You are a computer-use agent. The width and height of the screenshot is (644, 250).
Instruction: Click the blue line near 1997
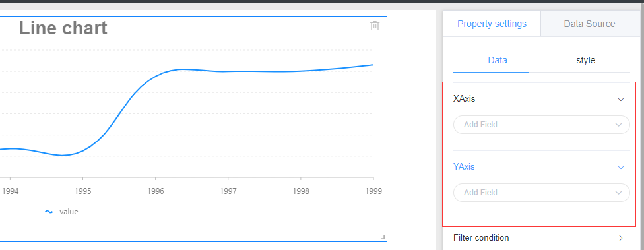[228, 71]
